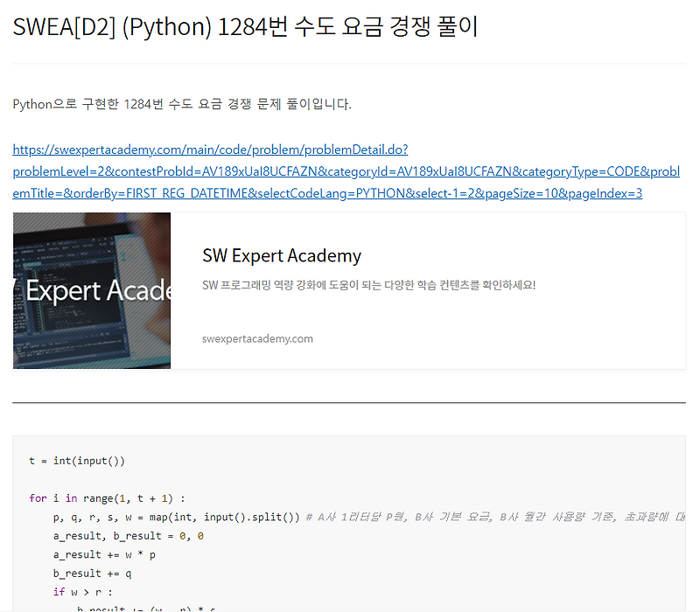Click the Korean description in the preview card

(x=367, y=284)
